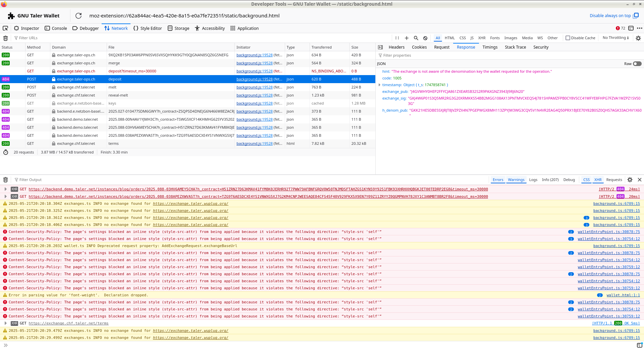Screen dimensions: 644x356
Task: Toggle the Warnings console filter
Action: tap(516, 180)
